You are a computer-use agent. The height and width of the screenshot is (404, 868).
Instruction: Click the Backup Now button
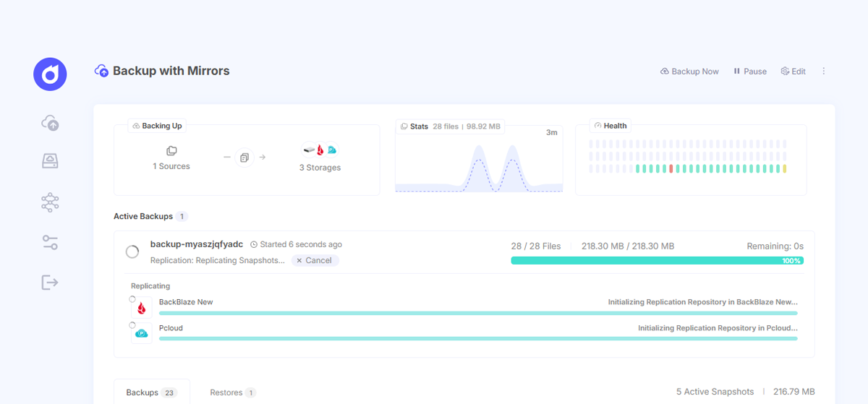click(689, 72)
